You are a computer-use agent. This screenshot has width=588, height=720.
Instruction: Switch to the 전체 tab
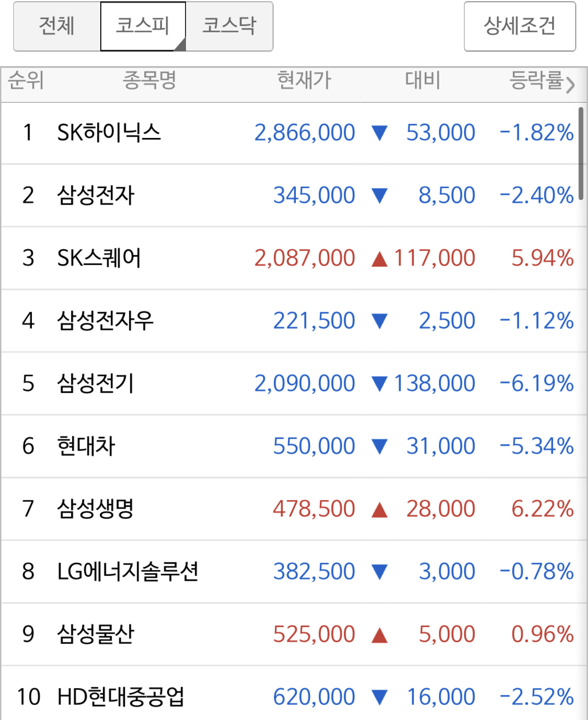pos(57,26)
